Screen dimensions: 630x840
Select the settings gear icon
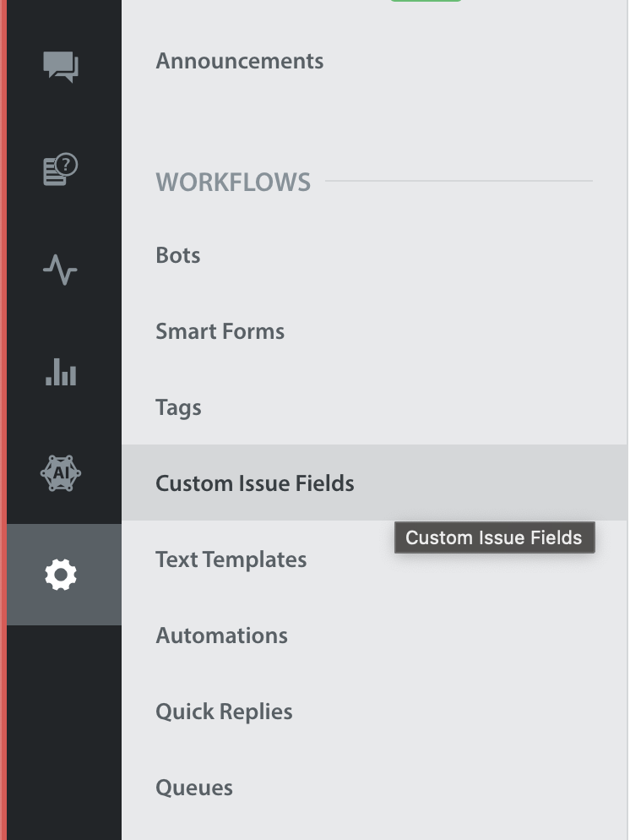coord(61,575)
